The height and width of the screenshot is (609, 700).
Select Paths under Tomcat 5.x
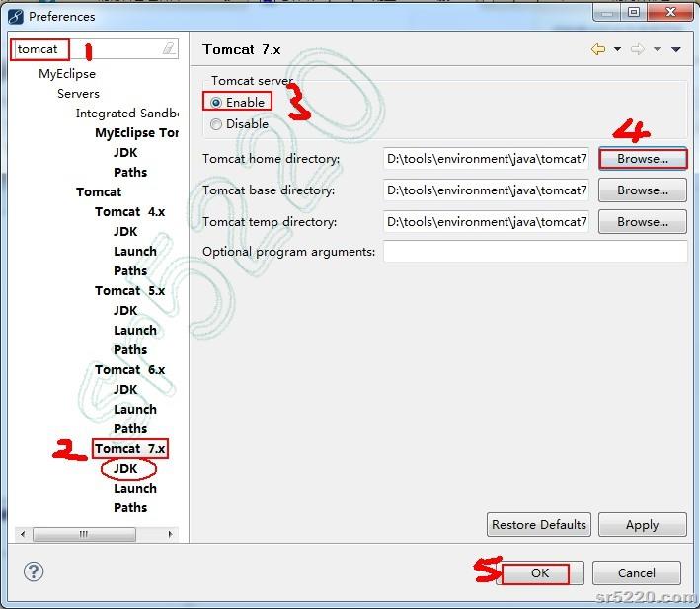coord(130,349)
